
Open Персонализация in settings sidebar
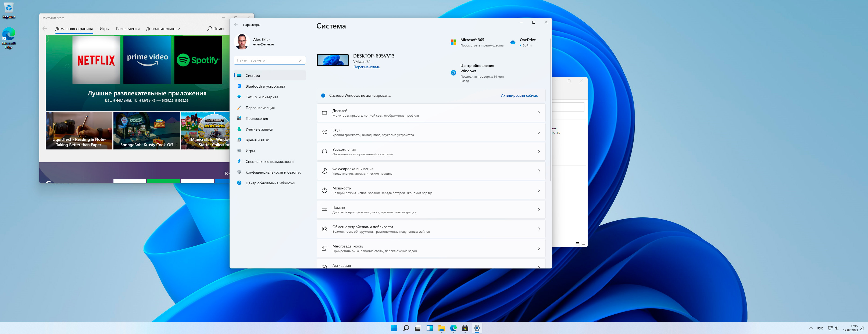tap(260, 108)
